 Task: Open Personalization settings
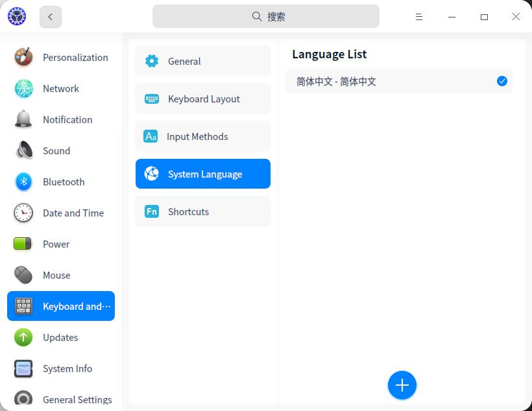[x=75, y=57]
